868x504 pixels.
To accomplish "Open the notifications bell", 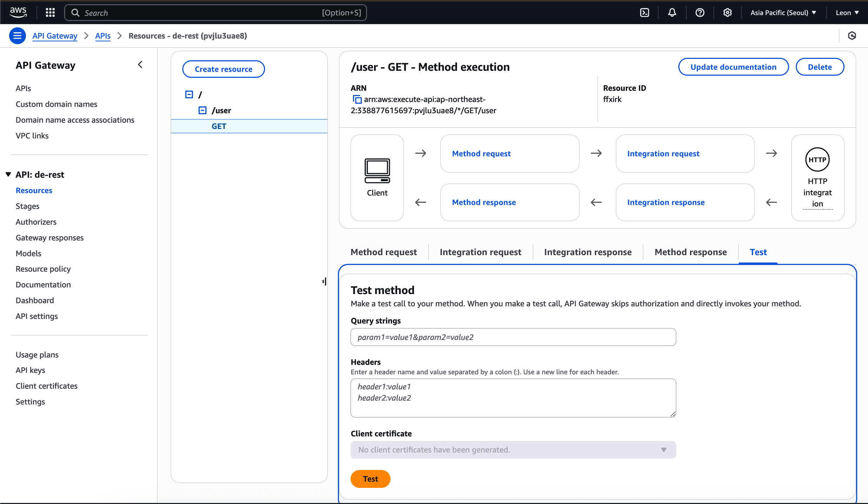I will 672,13.
